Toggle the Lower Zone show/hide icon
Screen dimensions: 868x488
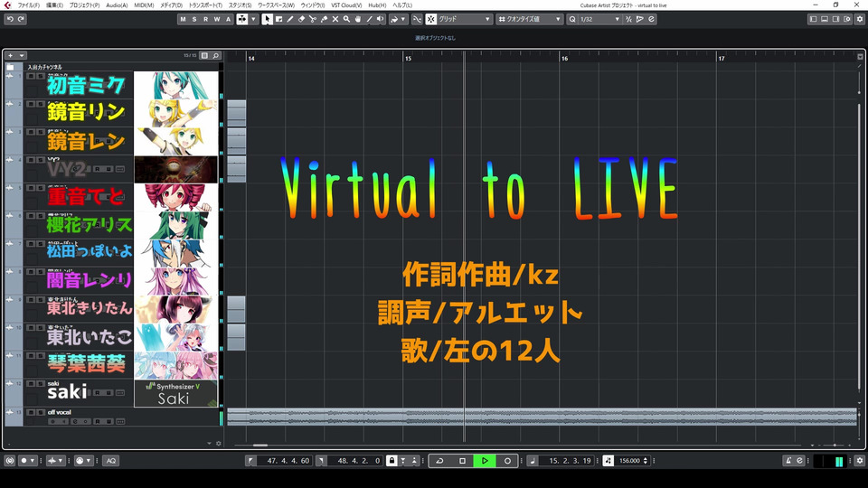click(x=825, y=19)
